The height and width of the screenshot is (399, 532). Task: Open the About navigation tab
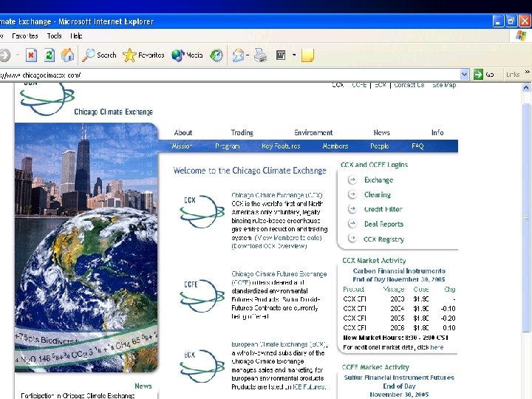[x=183, y=133]
